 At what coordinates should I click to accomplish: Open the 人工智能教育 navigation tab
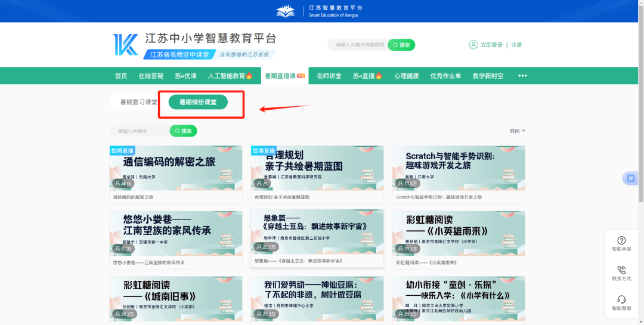[230, 76]
